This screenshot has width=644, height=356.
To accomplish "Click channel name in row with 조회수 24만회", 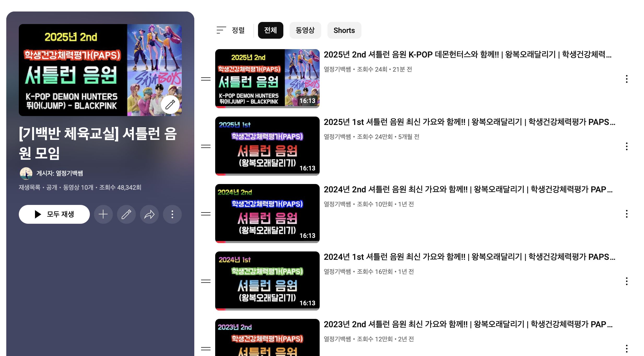I will [337, 137].
